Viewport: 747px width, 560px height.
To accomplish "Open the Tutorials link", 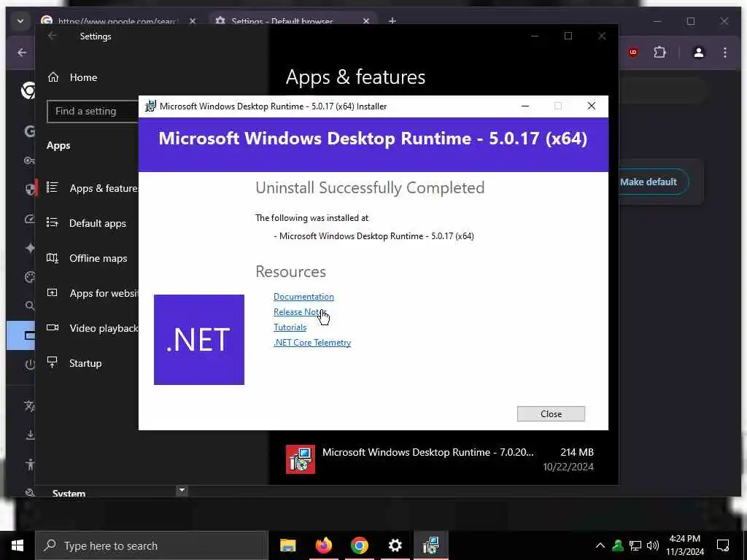I will (290, 327).
